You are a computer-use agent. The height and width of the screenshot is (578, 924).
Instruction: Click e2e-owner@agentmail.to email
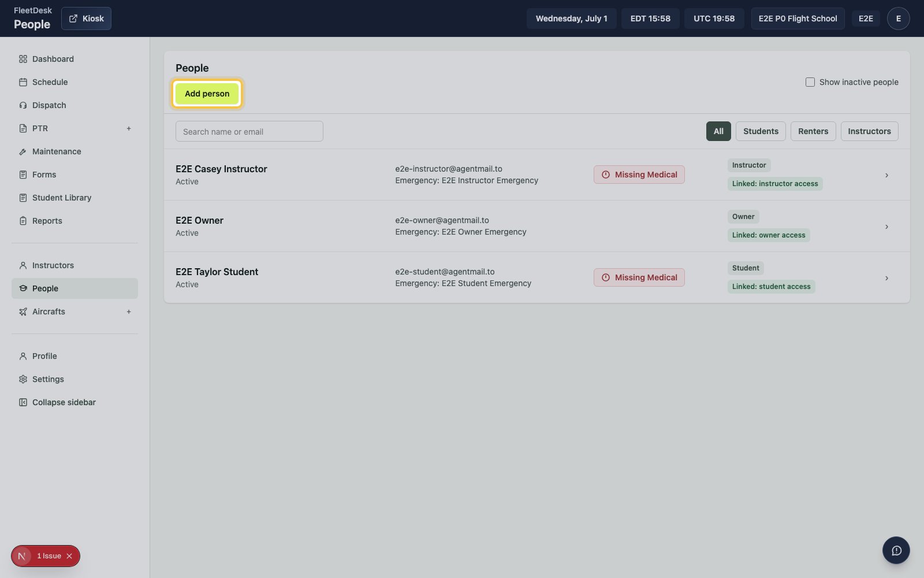point(442,220)
